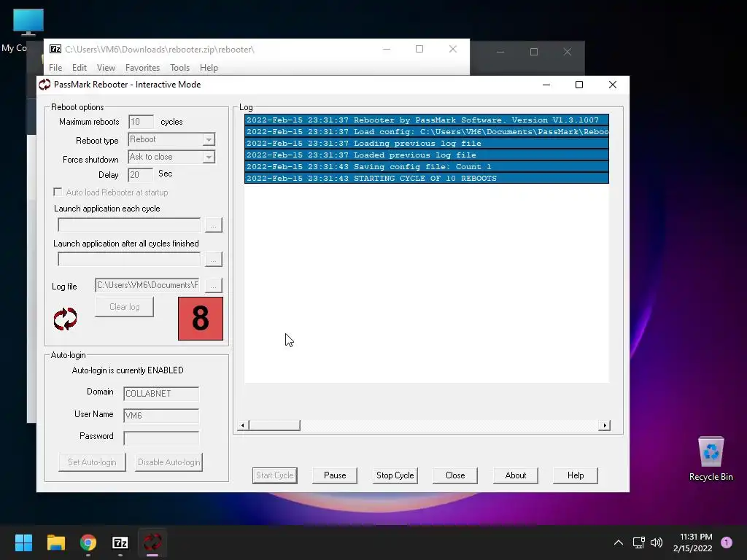Click the red Rebooter arrows logo icon
This screenshot has height=560, width=747.
coord(65,319)
